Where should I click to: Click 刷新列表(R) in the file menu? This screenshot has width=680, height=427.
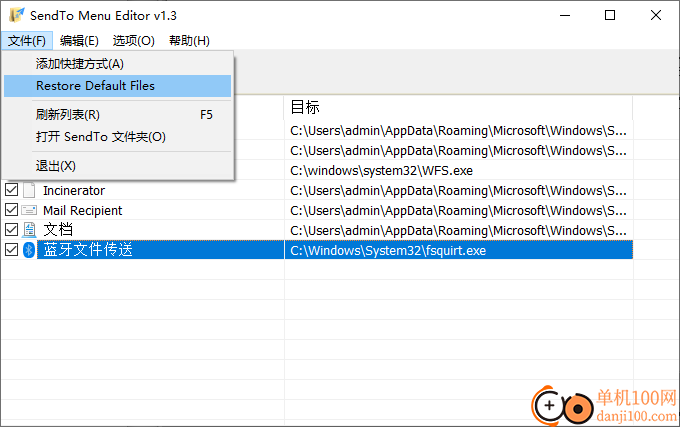[118, 115]
